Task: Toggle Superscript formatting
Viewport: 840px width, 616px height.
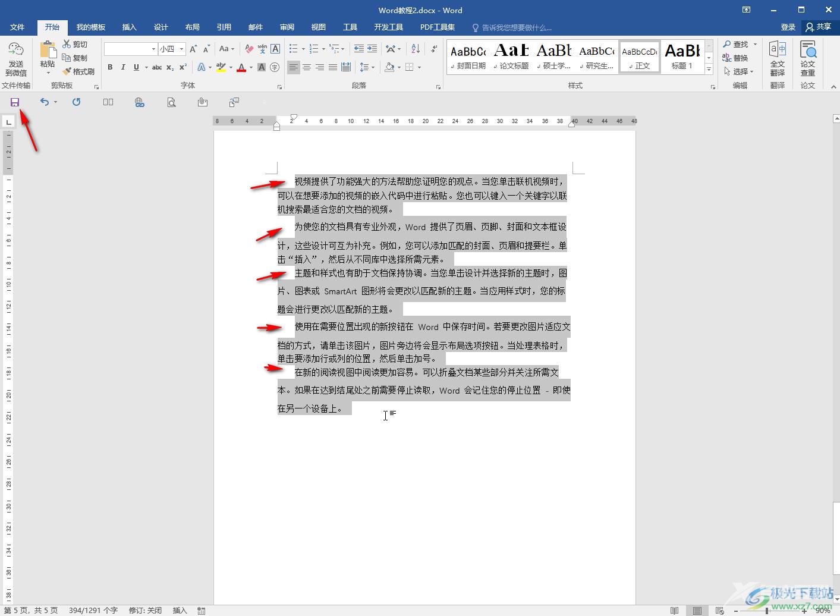Action: pos(183,67)
